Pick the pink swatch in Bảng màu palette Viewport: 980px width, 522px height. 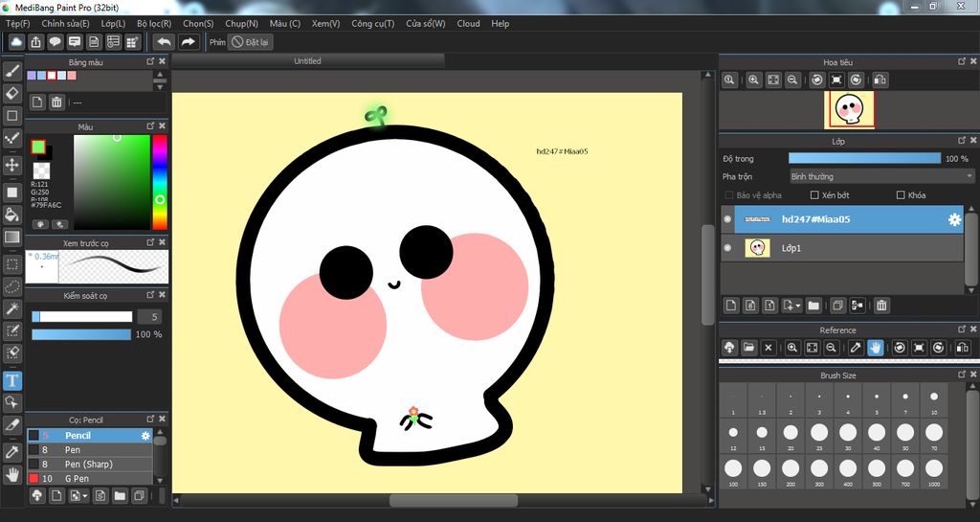pyautogui.click(x=72, y=76)
